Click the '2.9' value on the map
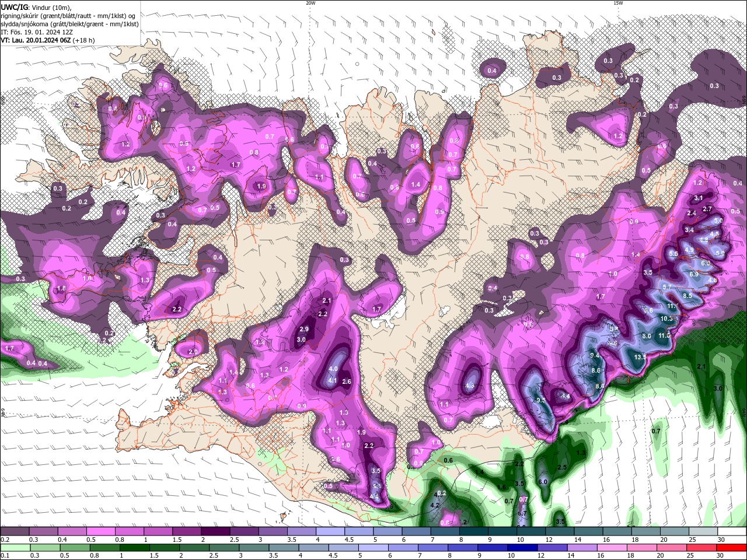Image resolution: width=747 pixels, height=560 pixels. tap(303, 329)
